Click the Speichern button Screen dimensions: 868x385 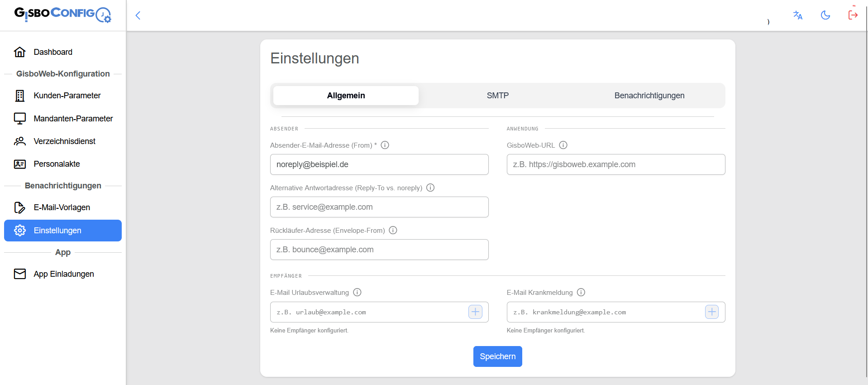(x=498, y=356)
